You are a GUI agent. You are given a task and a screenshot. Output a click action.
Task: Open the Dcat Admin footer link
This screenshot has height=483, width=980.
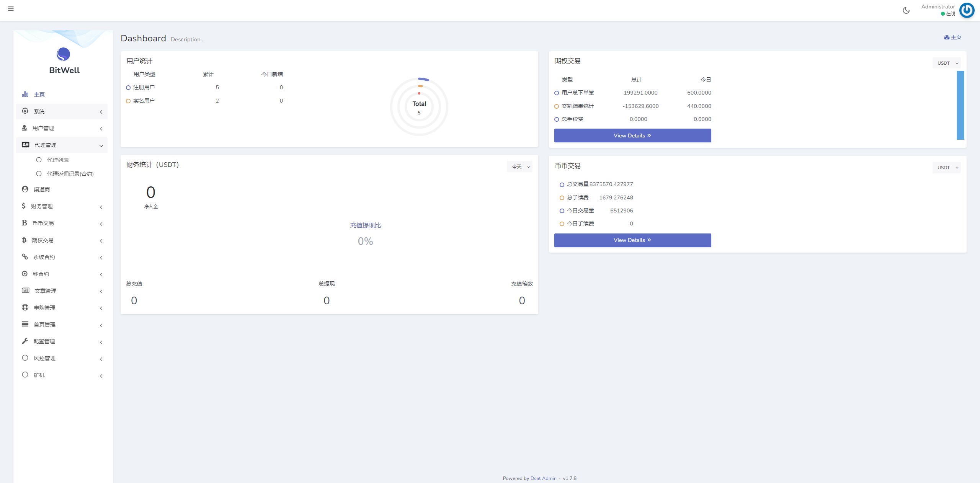(x=543, y=478)
